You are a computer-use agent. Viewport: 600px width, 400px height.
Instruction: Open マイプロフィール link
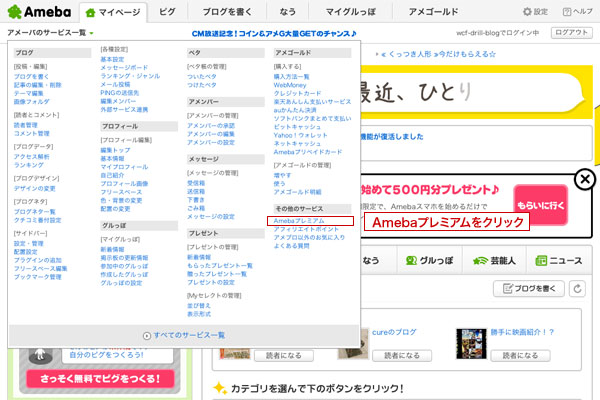(x=124, y=167)
